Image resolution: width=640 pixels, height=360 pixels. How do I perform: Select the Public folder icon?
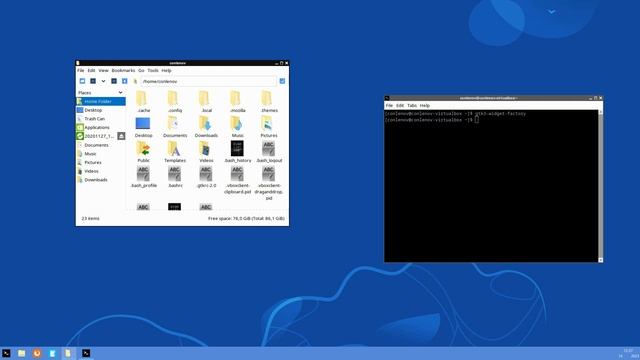143,149
